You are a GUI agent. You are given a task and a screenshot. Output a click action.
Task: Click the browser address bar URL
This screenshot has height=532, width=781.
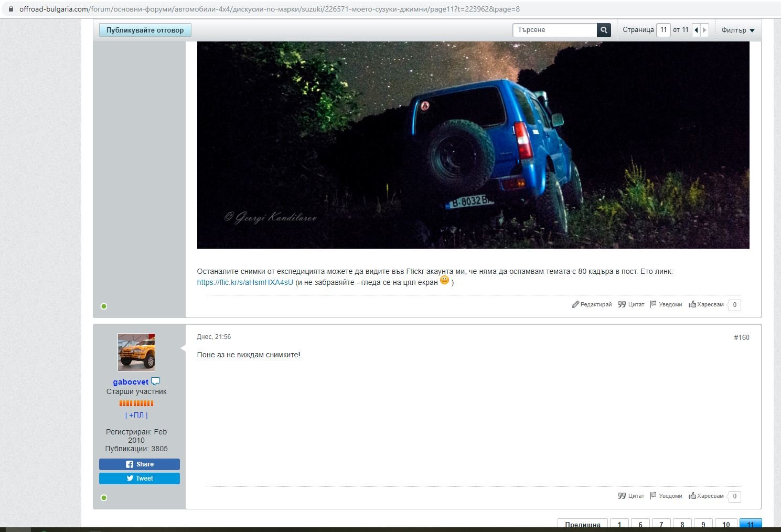click(x=270, y=9)
